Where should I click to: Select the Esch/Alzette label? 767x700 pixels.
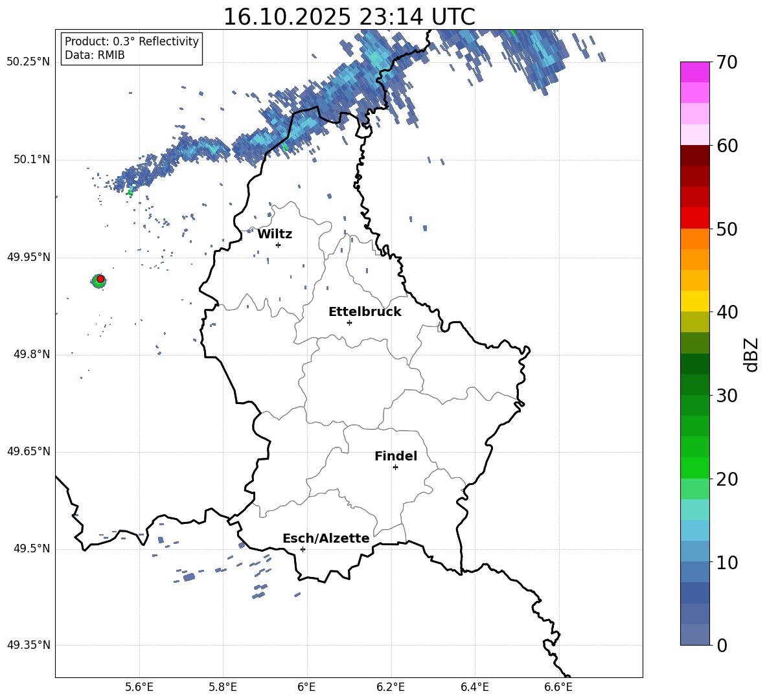click(326, 538)
